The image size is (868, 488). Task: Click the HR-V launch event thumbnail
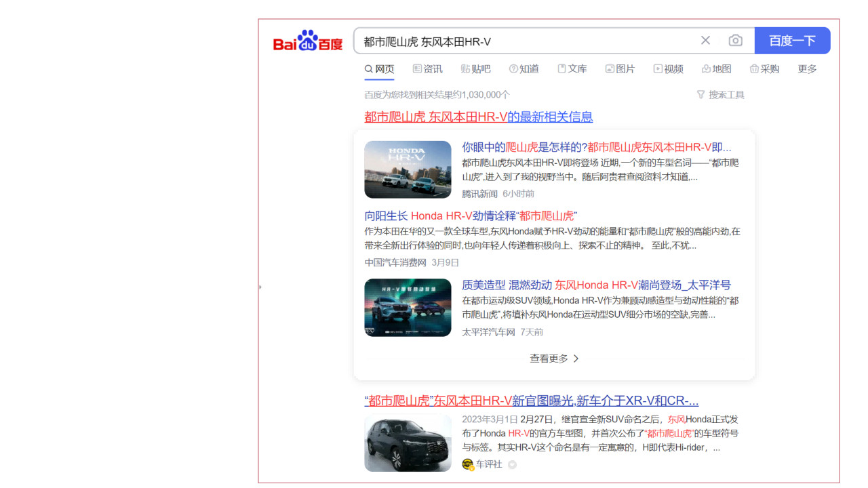(x=408, y=308)
